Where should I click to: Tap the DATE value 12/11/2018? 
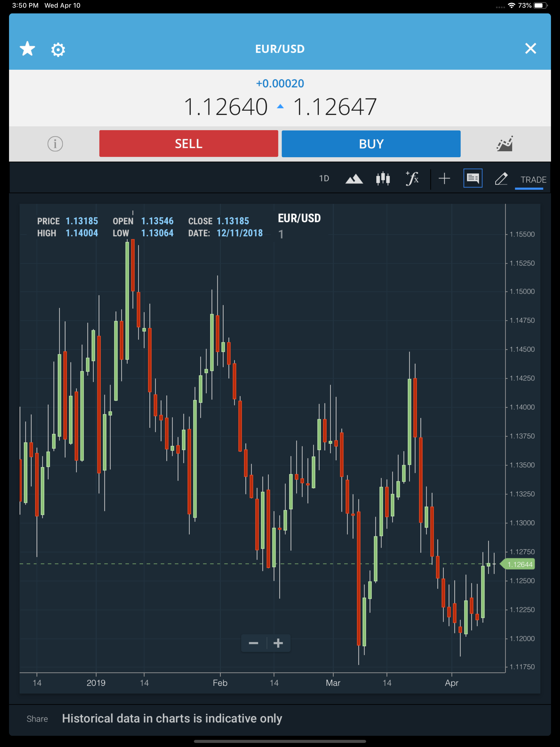click(240, 233)
